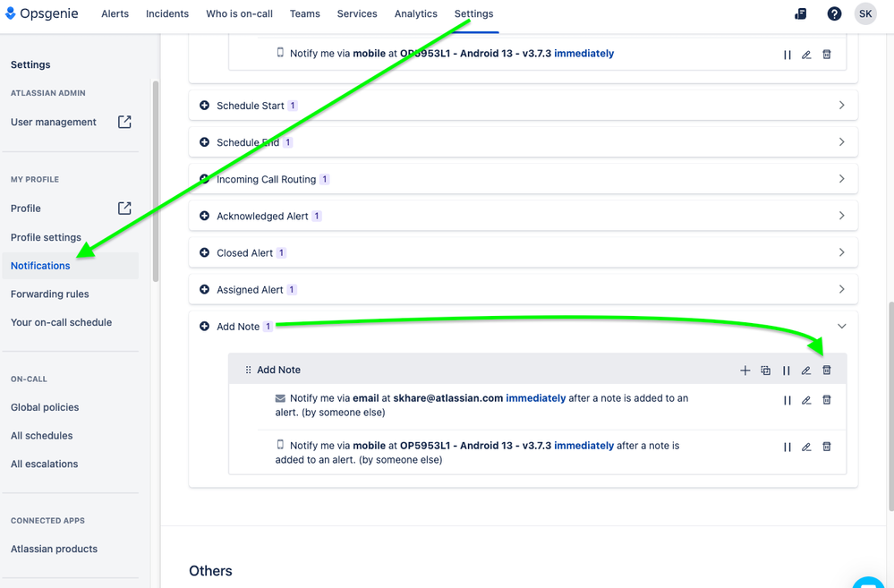Edit the Add Note rule

[805, 371]
